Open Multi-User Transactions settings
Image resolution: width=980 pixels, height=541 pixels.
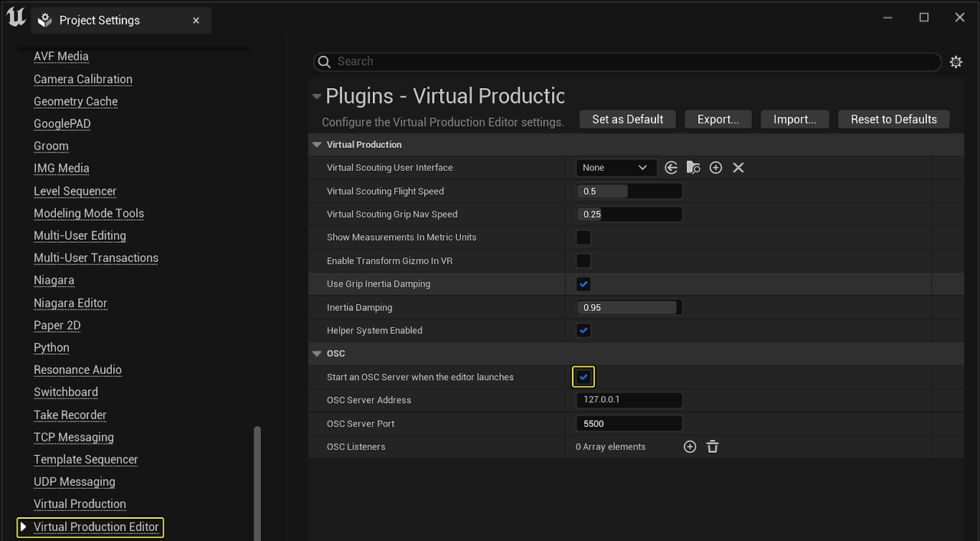tap(96, 257)
